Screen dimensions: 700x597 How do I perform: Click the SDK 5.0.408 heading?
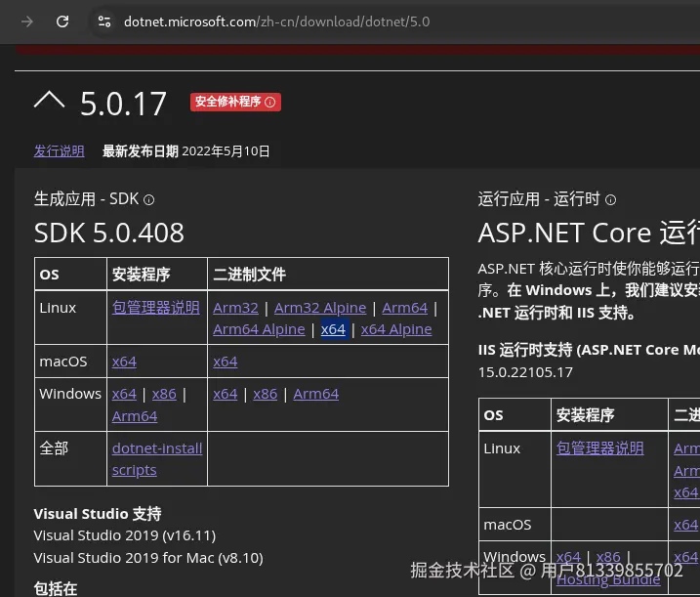point(109,234)
